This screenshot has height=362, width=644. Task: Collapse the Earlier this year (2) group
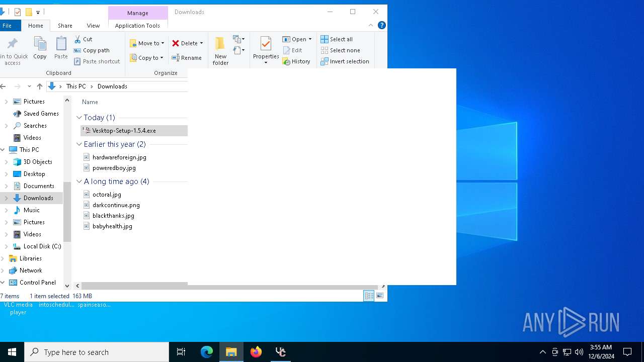pyautogui.click(x=79, y=144)
